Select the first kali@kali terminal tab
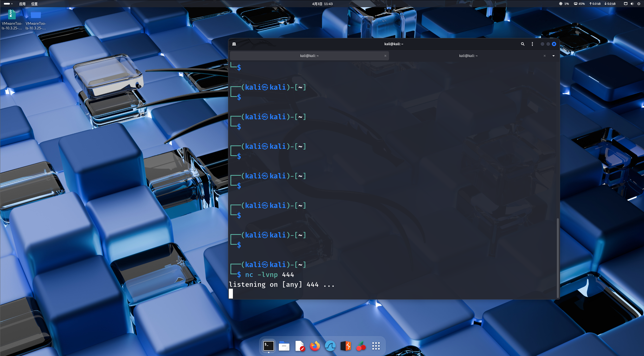The image size is (644, 356). coord(309,56)
